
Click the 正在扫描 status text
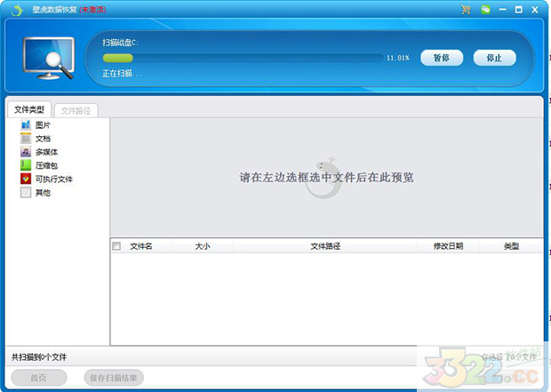[x=122, y=74]
